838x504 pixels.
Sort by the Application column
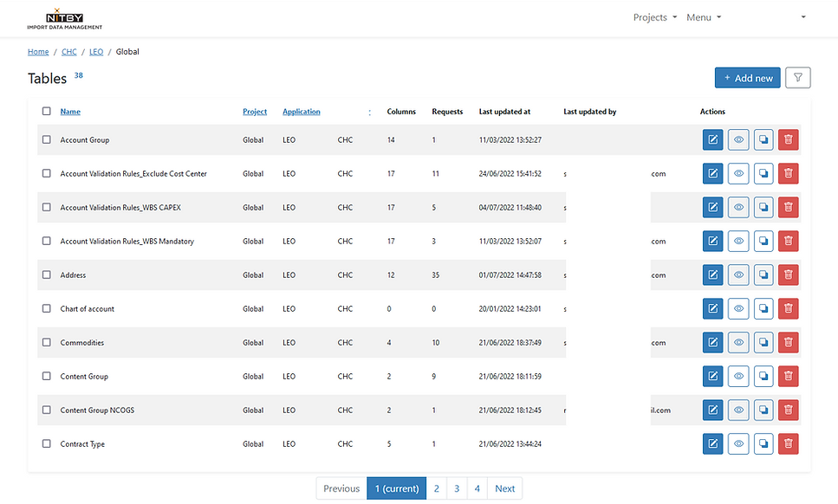pos(302,112)
